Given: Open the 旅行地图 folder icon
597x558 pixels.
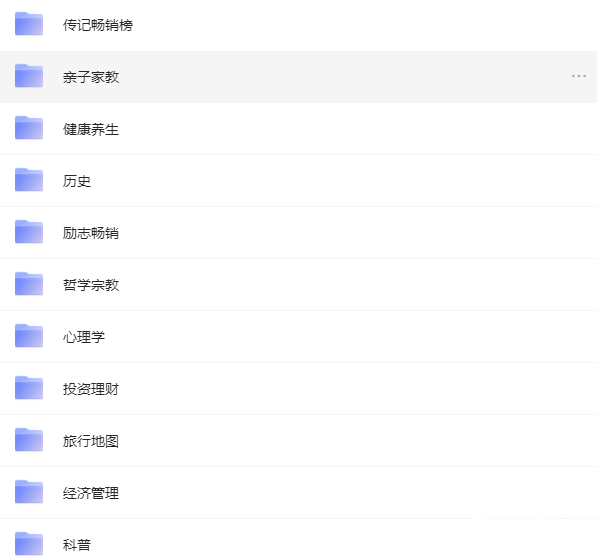Looking at the screenshot, I should pyautogui.click(x=29, y=440).
